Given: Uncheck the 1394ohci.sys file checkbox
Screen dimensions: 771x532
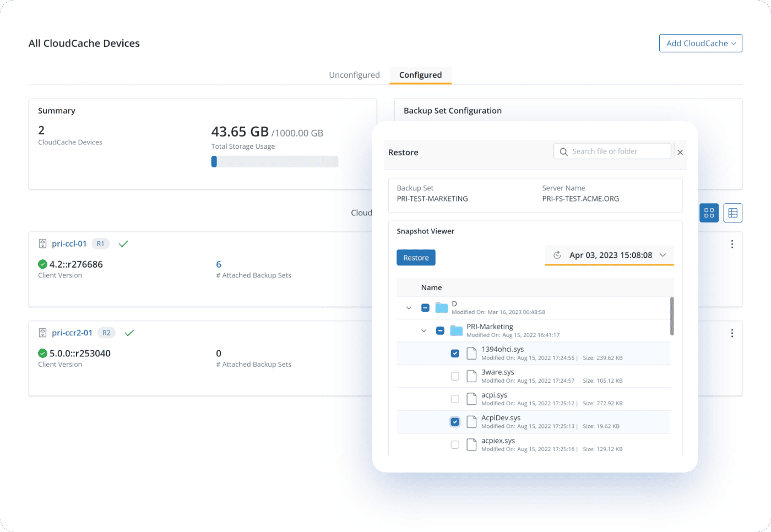Looking at the screenshot, I should pos(455,354).
